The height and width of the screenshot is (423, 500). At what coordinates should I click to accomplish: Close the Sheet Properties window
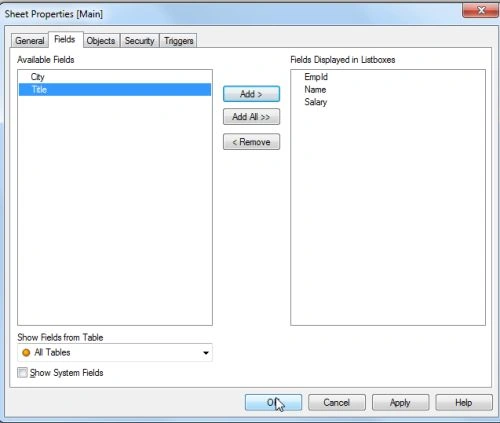[481, 10]
